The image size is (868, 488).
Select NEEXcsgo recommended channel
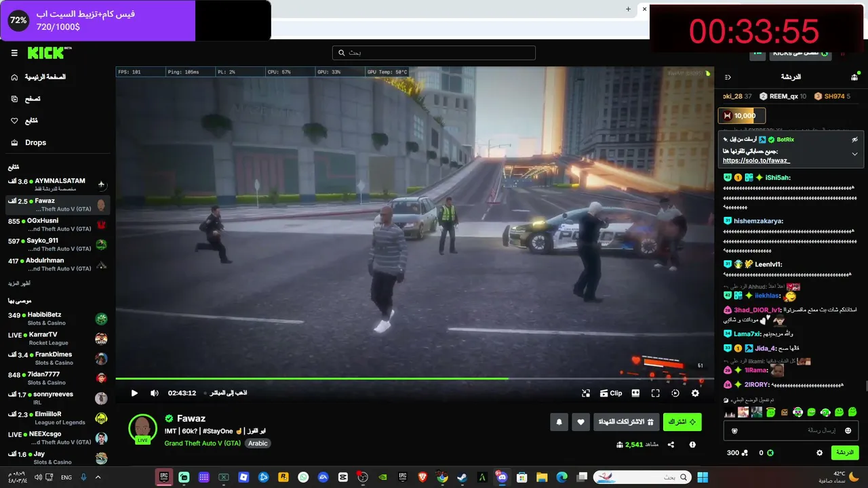click(x=58, y=438)
